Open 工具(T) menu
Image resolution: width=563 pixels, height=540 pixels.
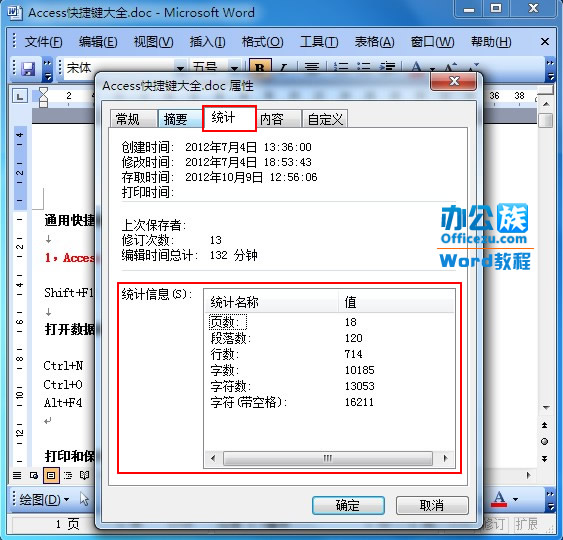(319, 42)
